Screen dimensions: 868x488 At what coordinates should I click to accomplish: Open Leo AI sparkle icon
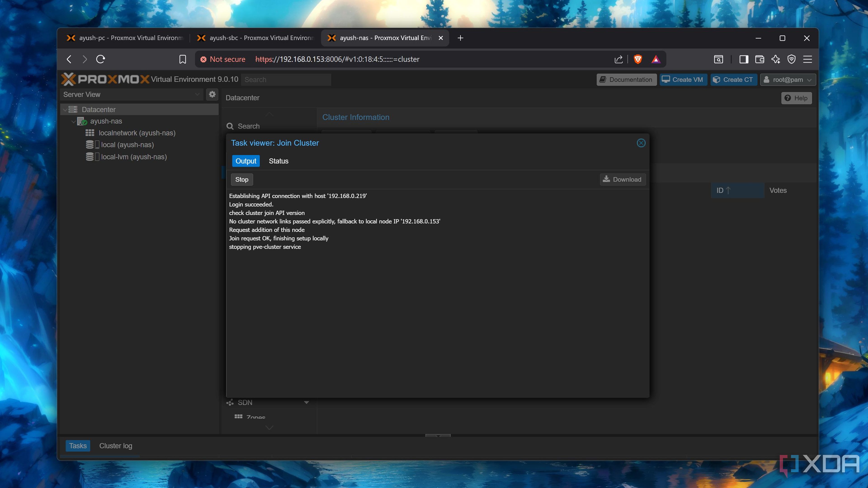[776, 59]
